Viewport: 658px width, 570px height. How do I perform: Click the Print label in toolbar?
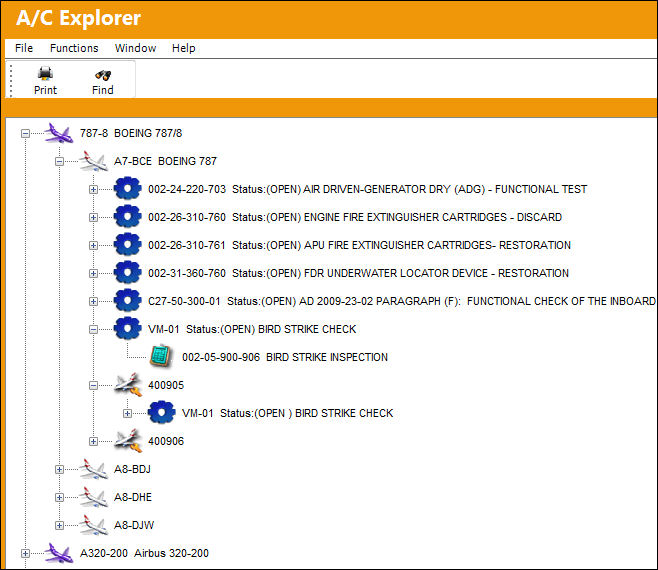[x=45, y=90]
